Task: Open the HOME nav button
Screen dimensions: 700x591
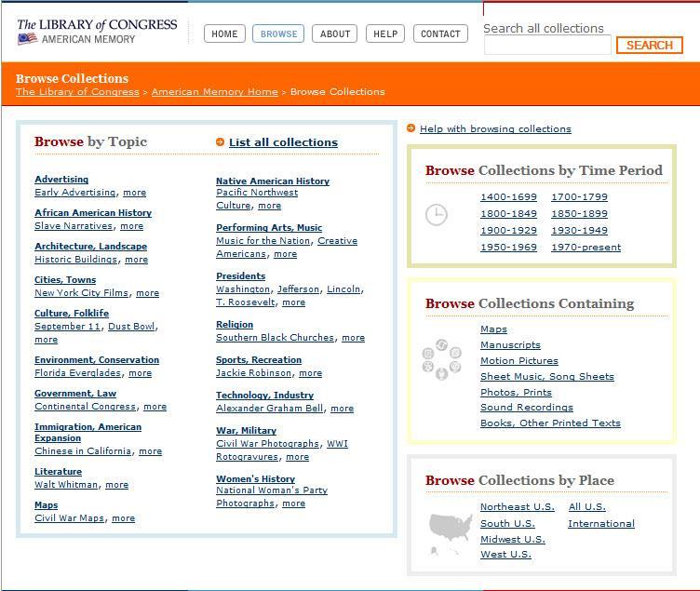Action: tap(224, 34)
